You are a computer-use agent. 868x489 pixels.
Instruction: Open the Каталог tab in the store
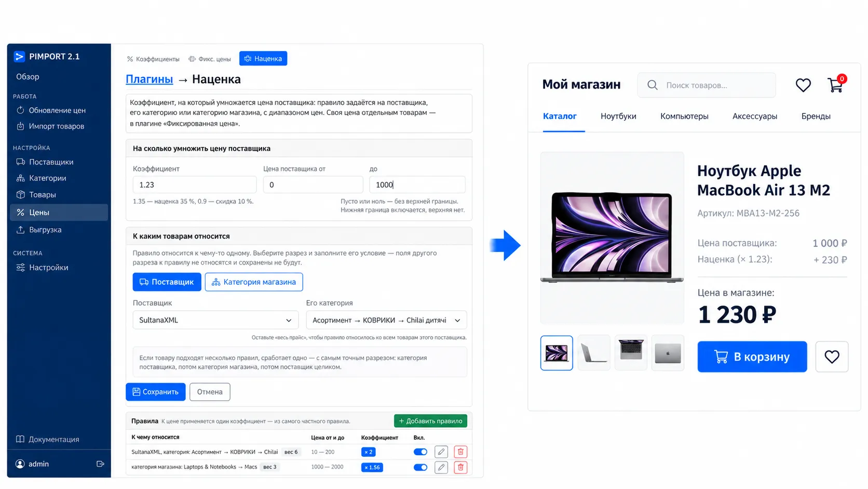pyautogui.click(x=560, y=116)
